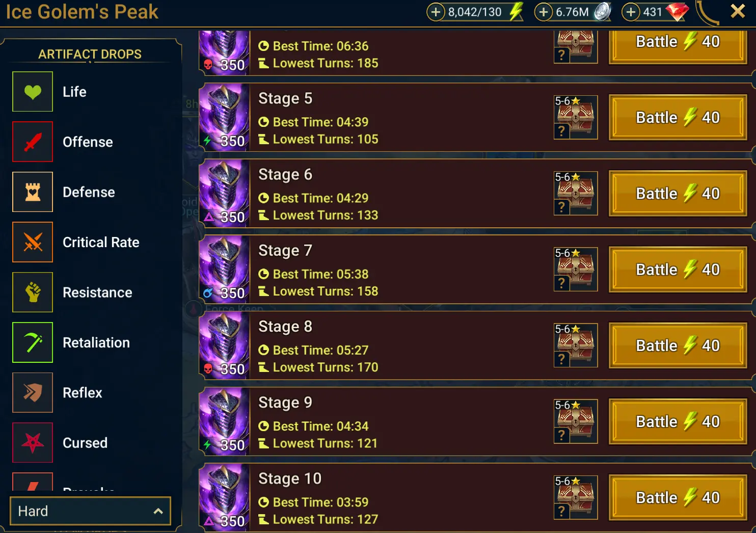Buy gems with the plus button

(x=631, y=12)
